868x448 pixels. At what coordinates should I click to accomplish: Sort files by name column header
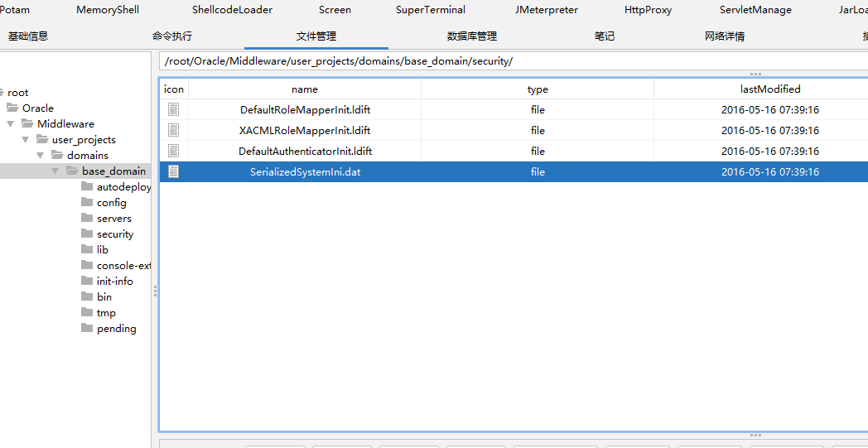(x=304, y=89)
